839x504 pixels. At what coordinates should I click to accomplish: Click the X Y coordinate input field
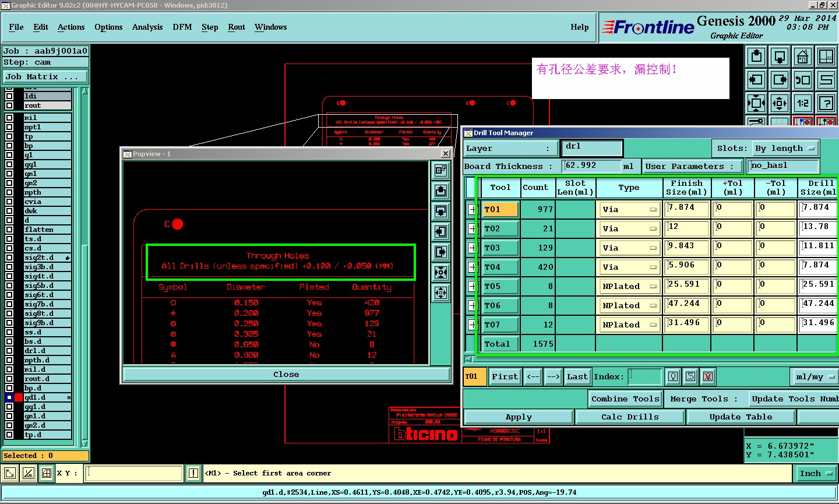pyautogui.click(x=134, y=473)
